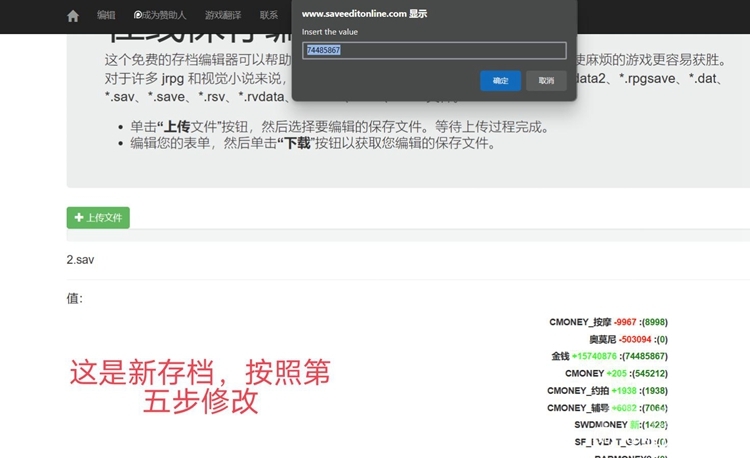Select the CMONEY_辅导 value (7064)
The width and height of the screenshot is (750, 458).
tap(655, 407)
